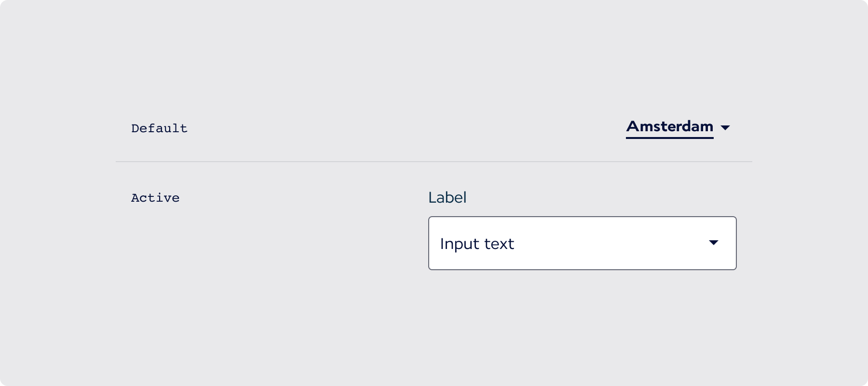Image resolution: width=868 pixels, height=386 pixels.
Task: Click the letter A in Amsterdam
Action: point(632,126)
